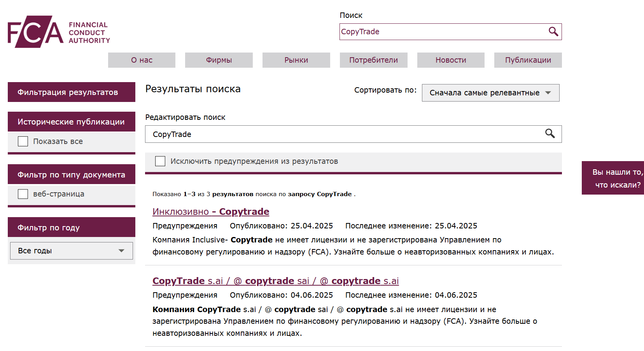Image resolution: width=644 pixels, height=351 pixels.
Task: Open the 'Фирмы' menu
Action: [x=219, y=60]
